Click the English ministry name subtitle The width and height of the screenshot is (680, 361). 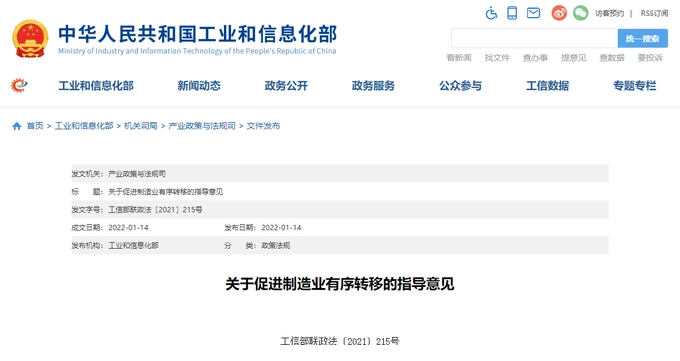pyautogui.click(x=197, y=51)
